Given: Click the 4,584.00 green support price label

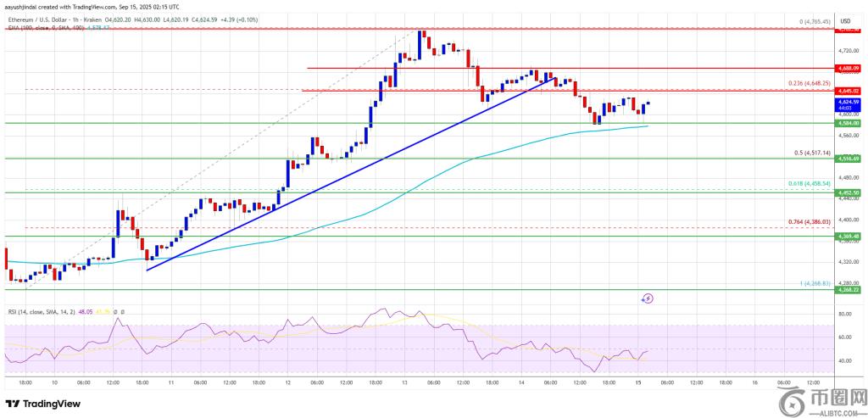Looking at the screenshot, I should click(x=849, y=123).
